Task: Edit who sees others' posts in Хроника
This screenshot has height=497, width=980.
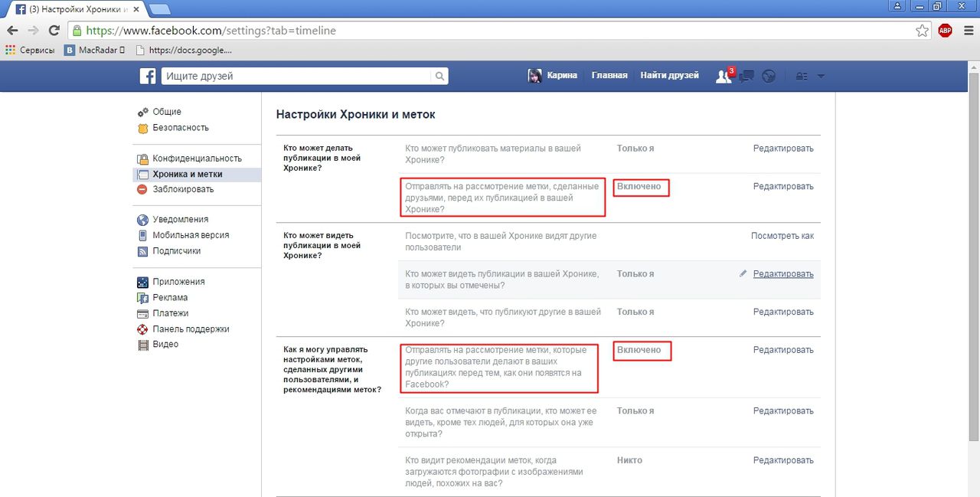Action: point(783,312)
